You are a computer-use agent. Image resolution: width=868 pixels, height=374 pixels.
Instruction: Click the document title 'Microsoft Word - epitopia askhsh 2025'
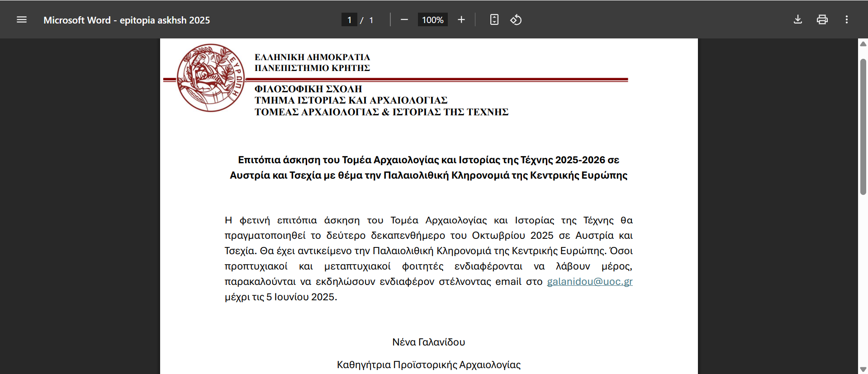[x=127, y=20]
